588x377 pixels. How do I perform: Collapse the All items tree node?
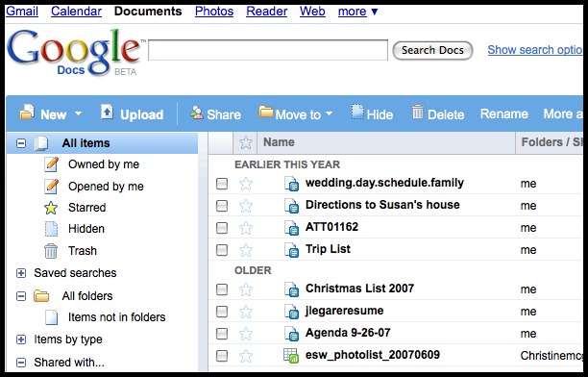tap(21, 143)
